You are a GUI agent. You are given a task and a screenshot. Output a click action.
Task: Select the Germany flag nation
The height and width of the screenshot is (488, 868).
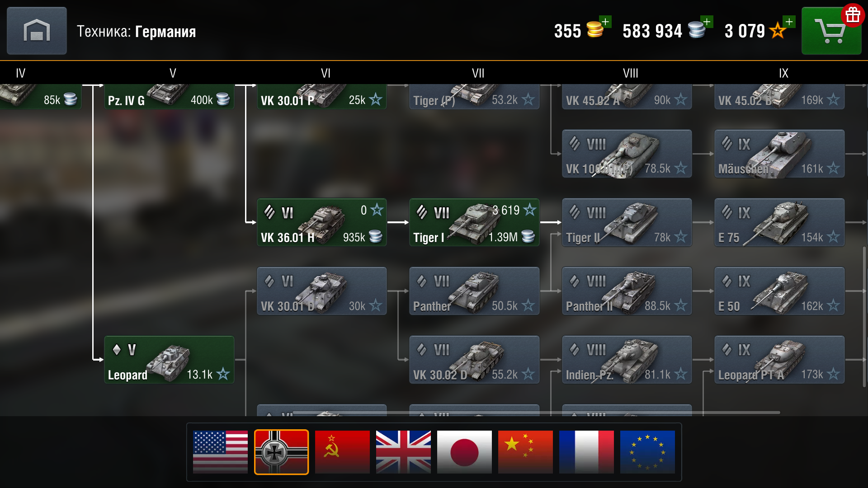(x=281, y=452)
